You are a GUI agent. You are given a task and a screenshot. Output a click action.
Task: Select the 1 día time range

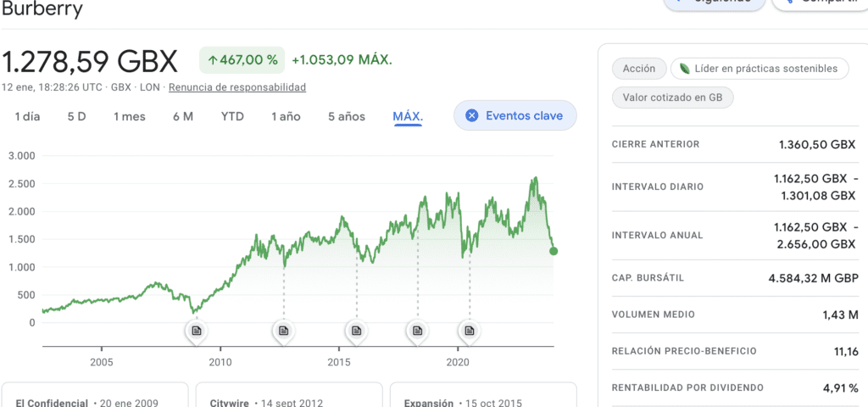point(27,117)
